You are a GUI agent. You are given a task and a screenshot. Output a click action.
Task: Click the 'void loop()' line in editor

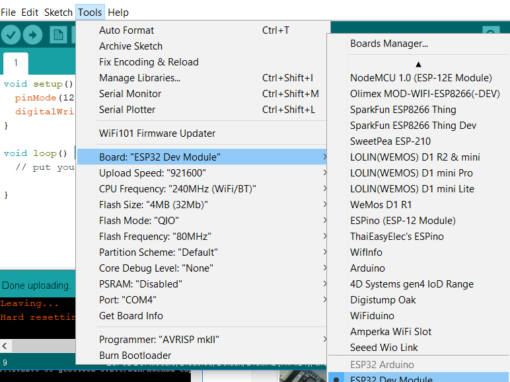tap(36, 153)
